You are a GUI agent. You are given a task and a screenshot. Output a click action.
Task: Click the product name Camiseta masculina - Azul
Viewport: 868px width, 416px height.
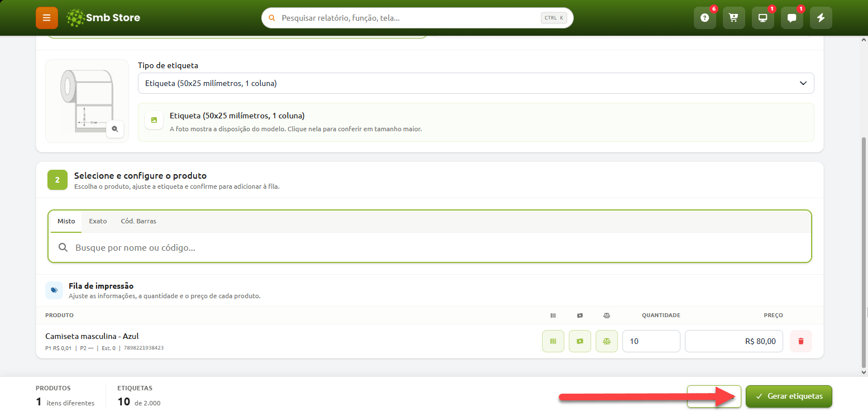92,336
